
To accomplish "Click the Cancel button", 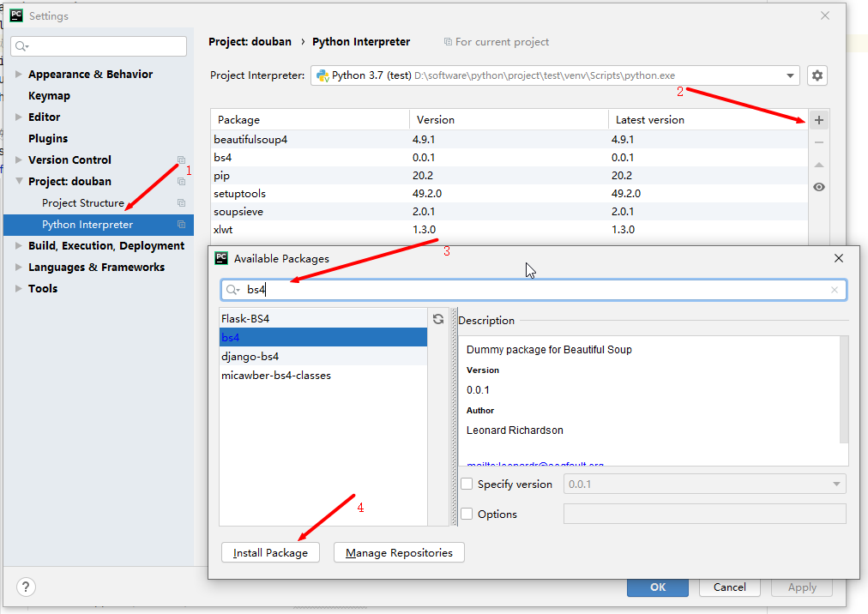I will 730,587.
